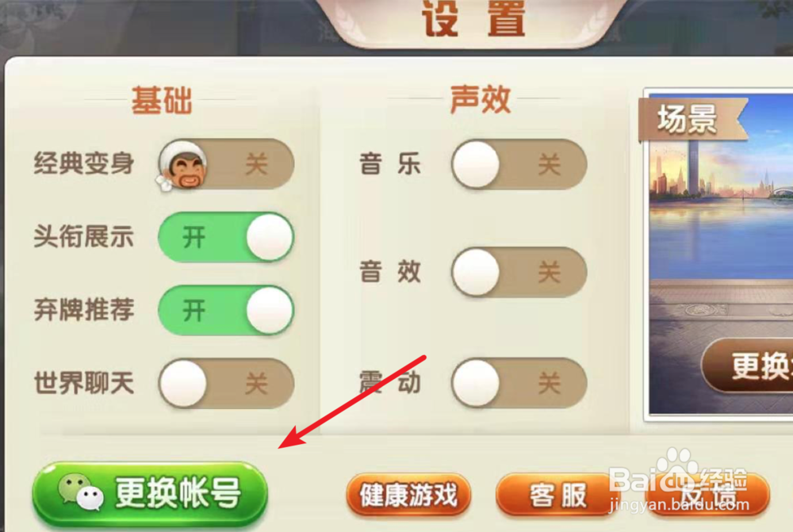793x532 pixels.
Task: Open the 健康游戏 button
Action: [x=408, y=495]
